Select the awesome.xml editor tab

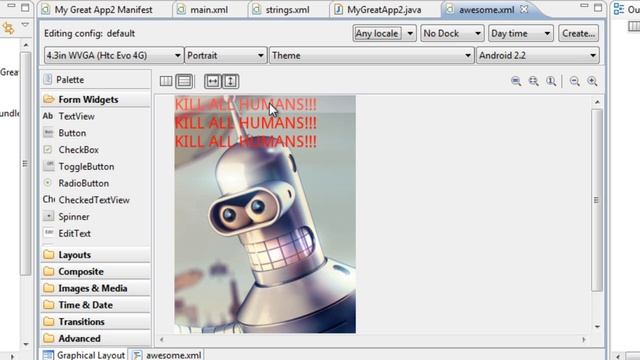(x=486, y=10)
